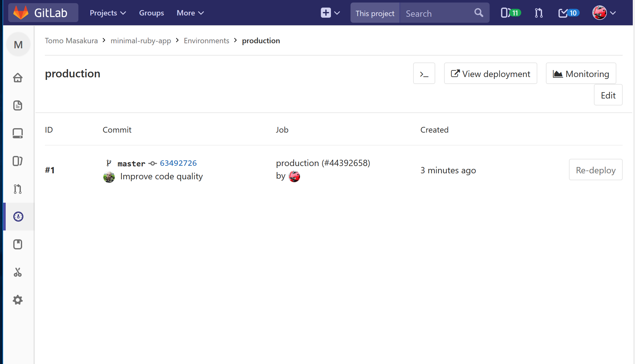Open the Issues sidebar icon

point(18,161)
